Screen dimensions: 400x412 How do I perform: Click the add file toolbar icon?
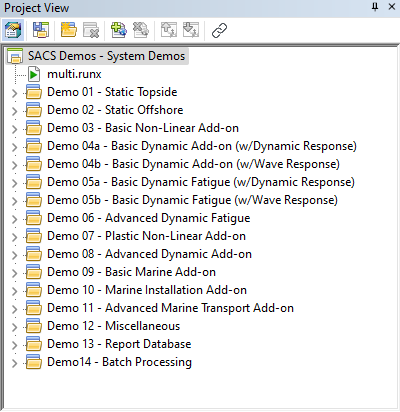pyautogui.click(x=119, y=30)
